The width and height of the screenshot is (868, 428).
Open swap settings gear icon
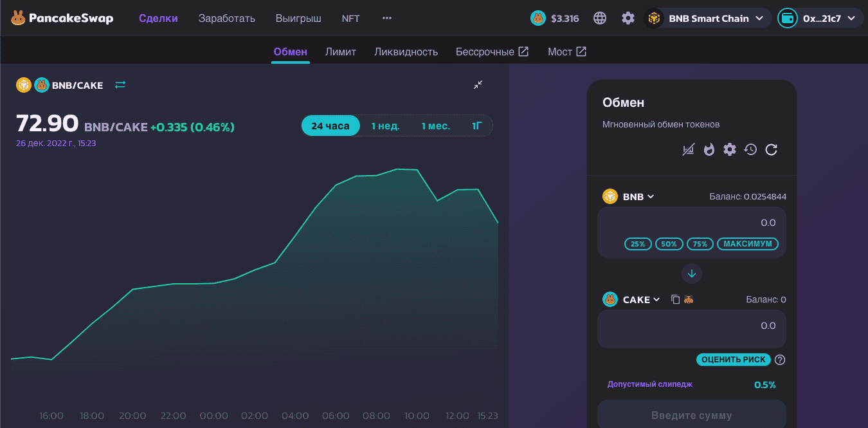tap(730, 149)
